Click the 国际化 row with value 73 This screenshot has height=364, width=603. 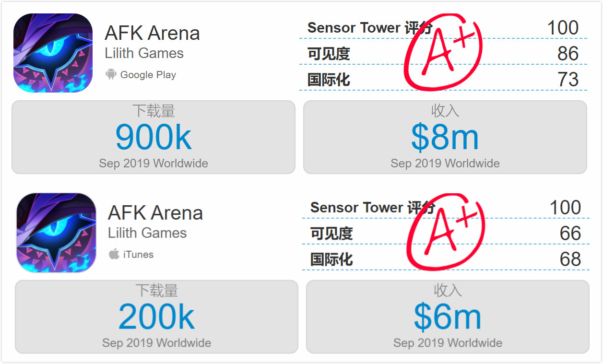443,80
